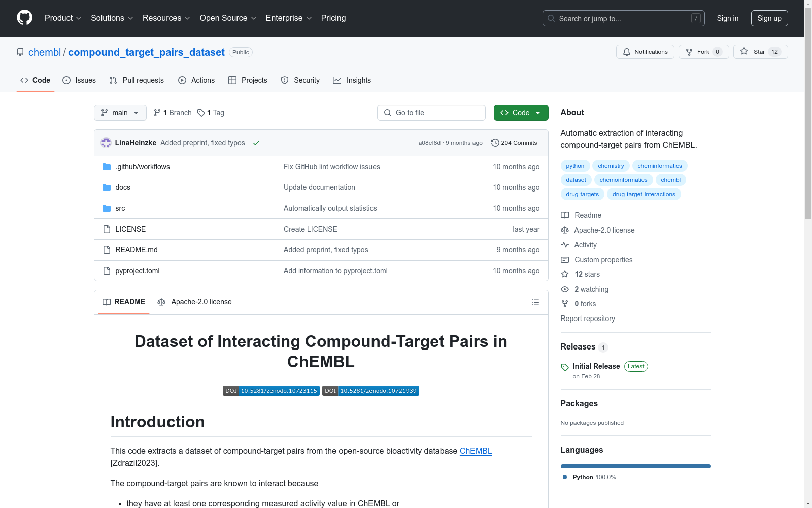The width and height of the screenshot is (812, 508).
Task: Click the repository book icon beside chembl
Action: 20,52
